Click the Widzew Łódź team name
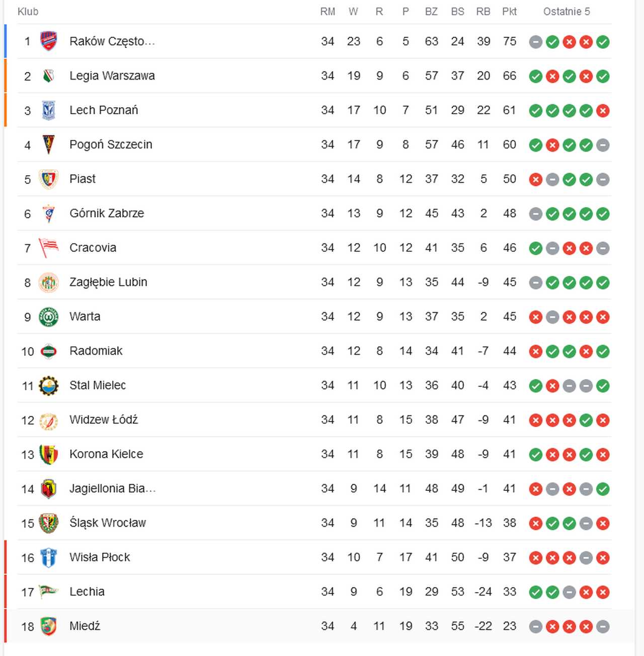Image resolution: width=644 pixels, height=656 pixels. (104, 419)
